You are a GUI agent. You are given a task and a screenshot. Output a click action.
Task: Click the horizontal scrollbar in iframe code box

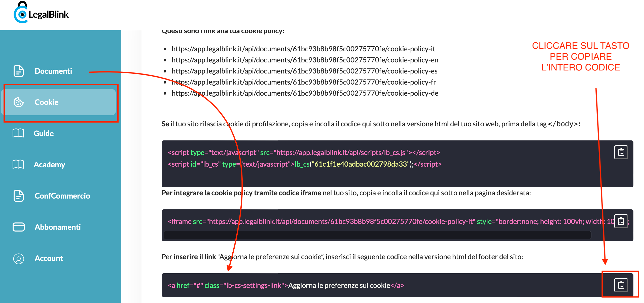pyautogui.click(x=377, y=235)
